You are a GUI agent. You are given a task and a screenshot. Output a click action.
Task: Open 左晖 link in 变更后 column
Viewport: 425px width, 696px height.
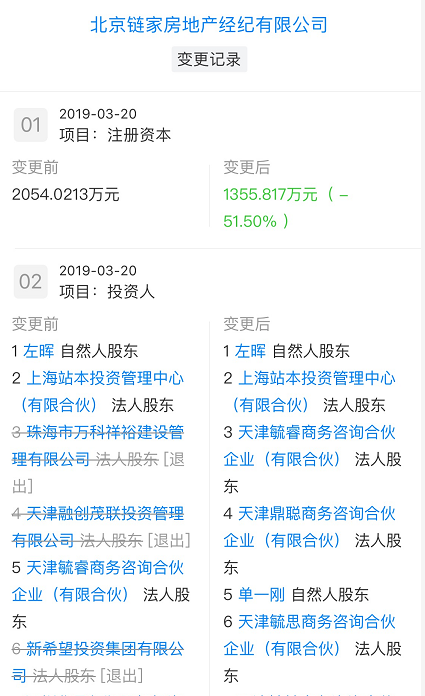coord(250,351)
